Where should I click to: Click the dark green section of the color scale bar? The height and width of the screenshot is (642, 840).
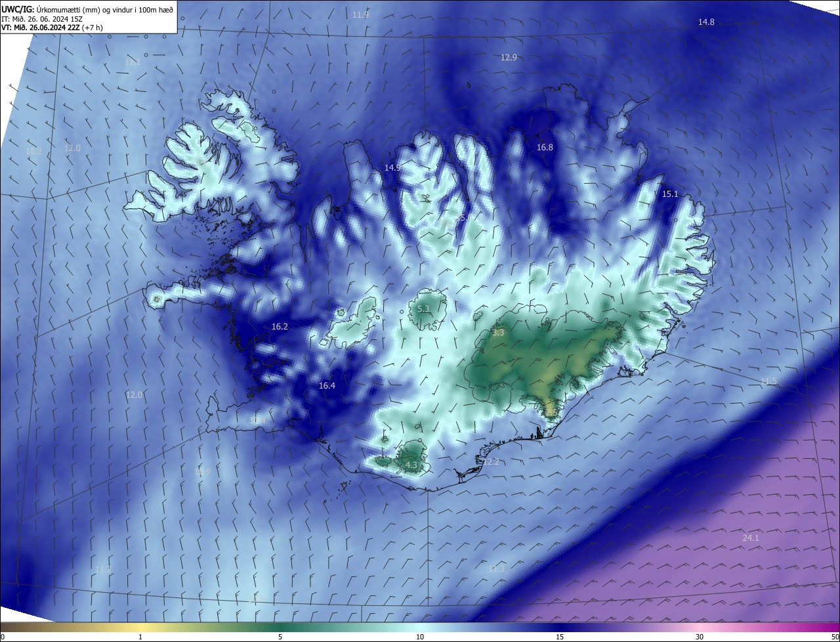[280, 628]
